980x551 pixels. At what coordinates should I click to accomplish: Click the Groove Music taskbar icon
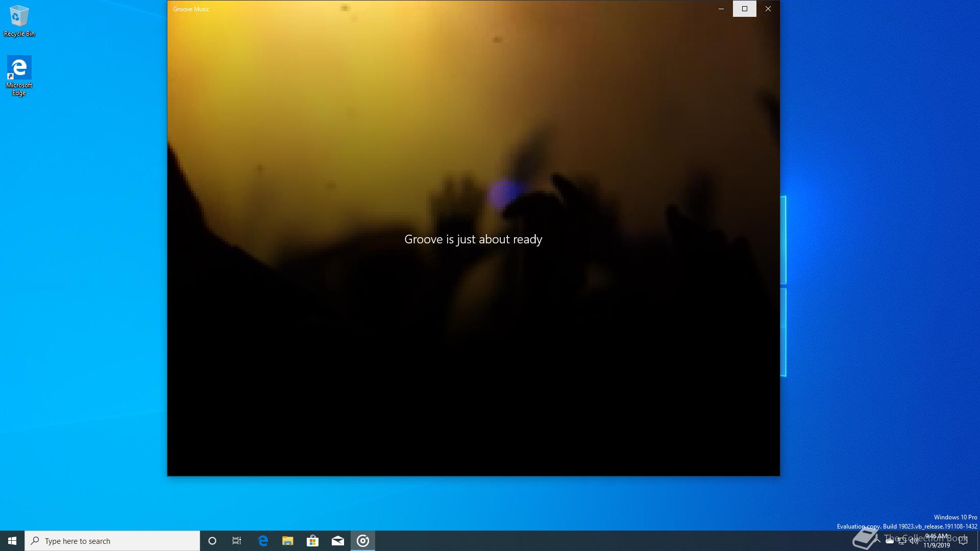363,541
